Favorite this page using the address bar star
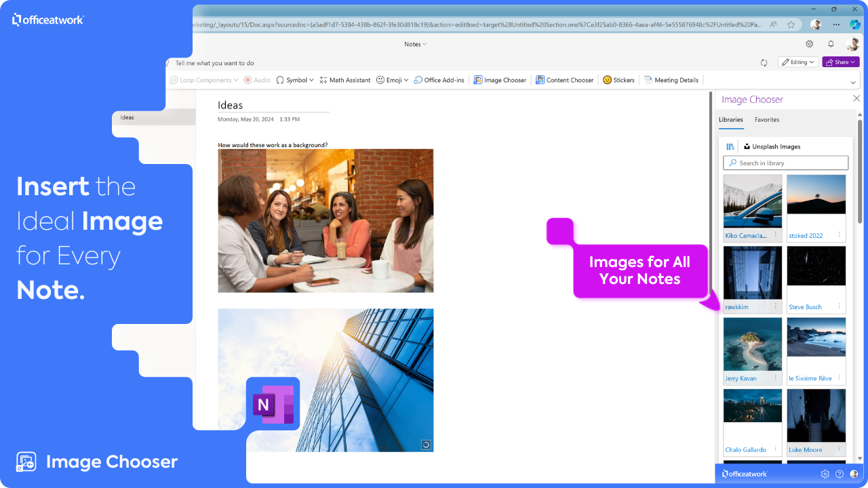Screen dimensions: 868x488 point(791,24)
